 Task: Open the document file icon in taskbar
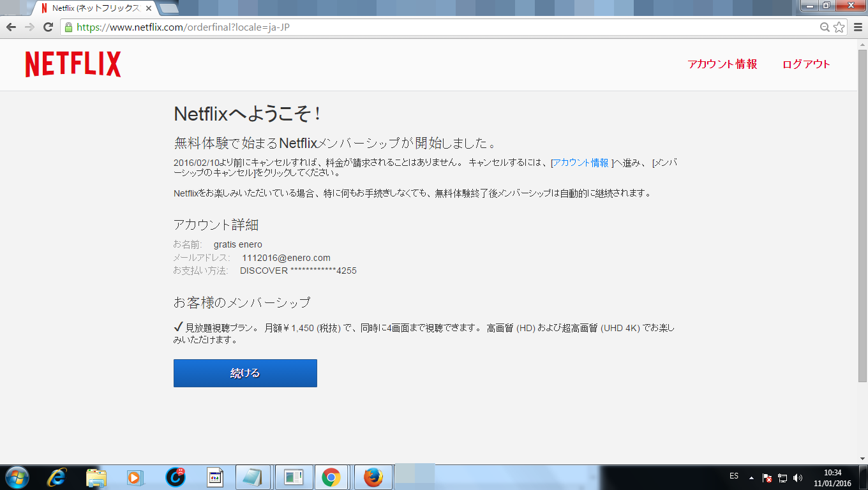click(x=214, y=477)
